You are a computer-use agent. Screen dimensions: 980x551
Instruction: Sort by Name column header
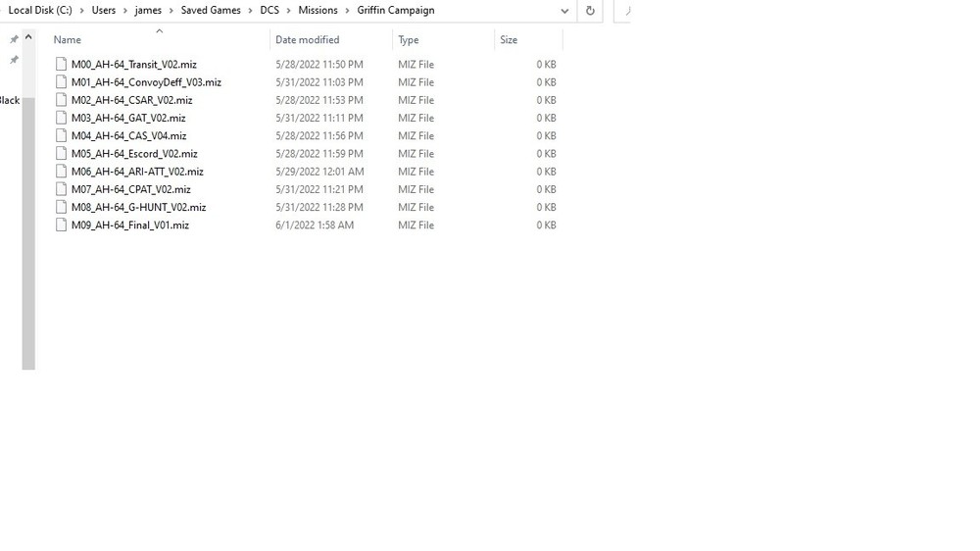68,39
